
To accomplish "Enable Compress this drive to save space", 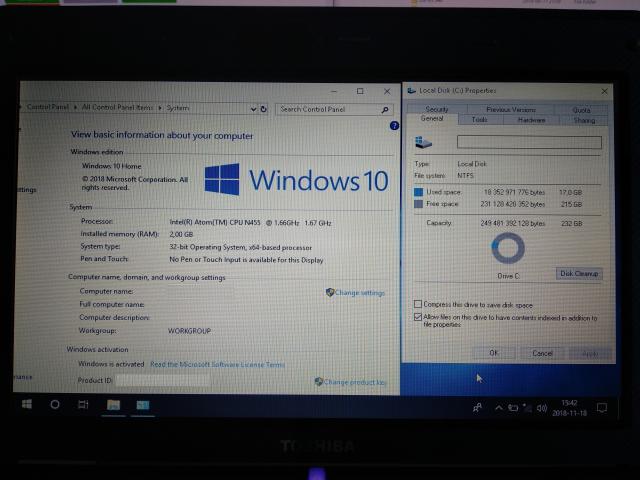I will [418, 304].
